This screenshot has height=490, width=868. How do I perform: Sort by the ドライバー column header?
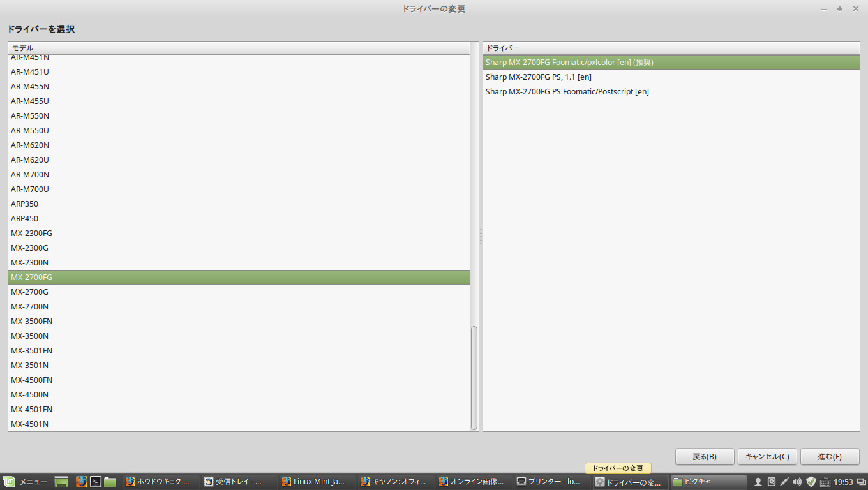(x=671, y=48)
